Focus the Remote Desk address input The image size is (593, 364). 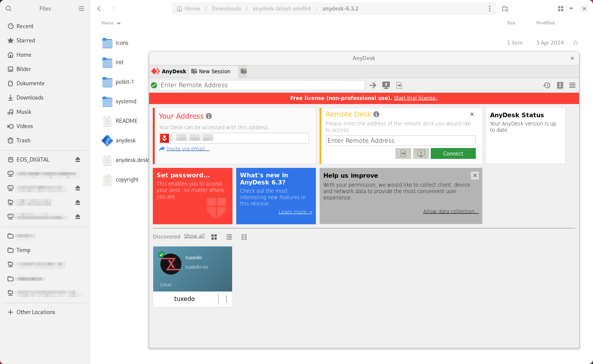[x=400, y=140]
